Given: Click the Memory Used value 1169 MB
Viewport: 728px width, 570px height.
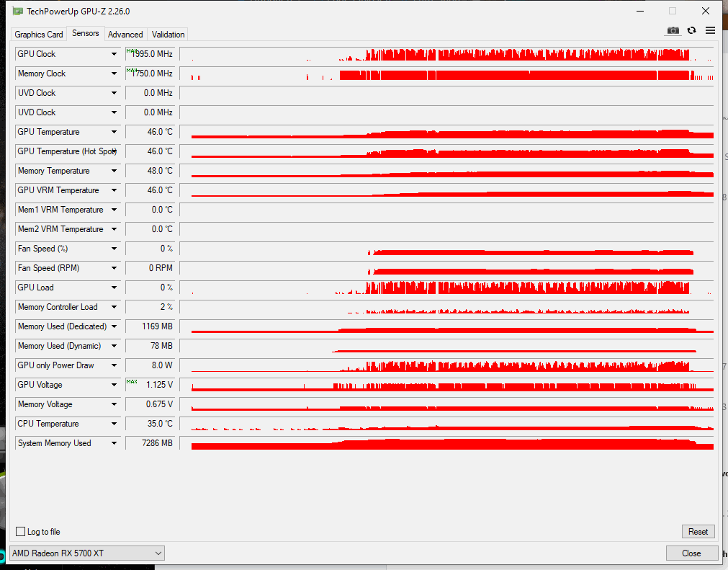Looking at the screenshot, I should (x=150, y=326).
